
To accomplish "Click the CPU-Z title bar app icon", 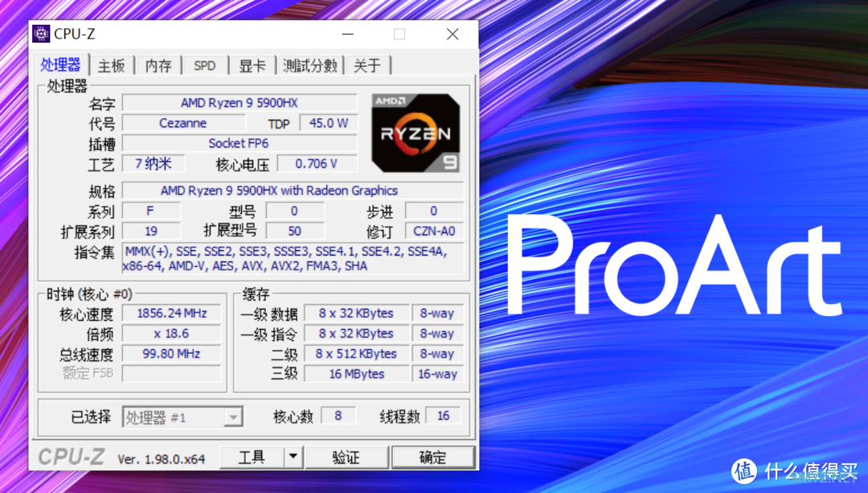I will 41,34.
